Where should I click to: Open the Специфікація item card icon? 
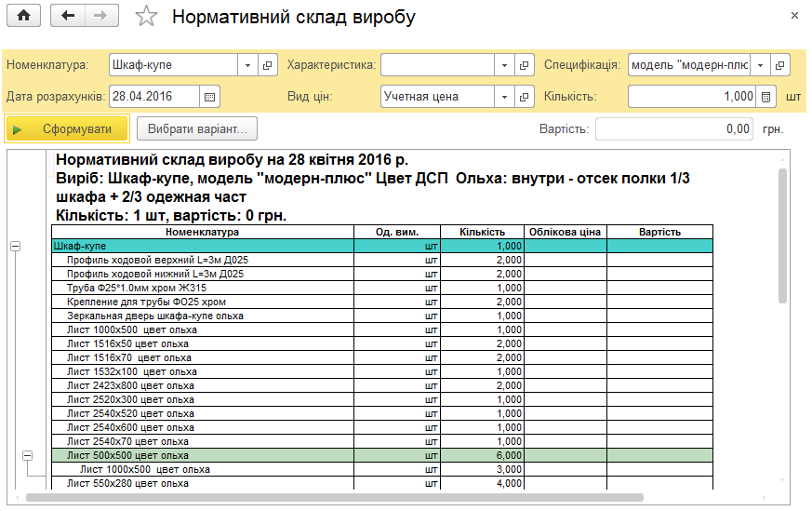point(779,65)
